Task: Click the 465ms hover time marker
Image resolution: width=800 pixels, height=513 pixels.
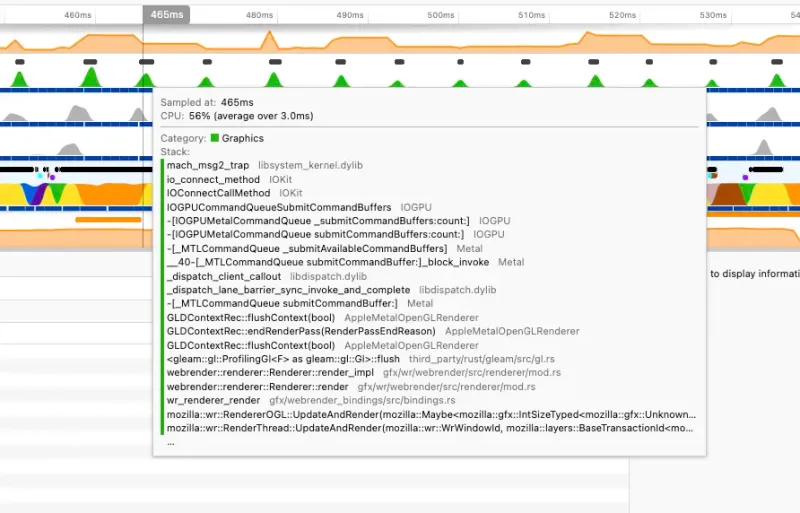Action: coord(167,15)
